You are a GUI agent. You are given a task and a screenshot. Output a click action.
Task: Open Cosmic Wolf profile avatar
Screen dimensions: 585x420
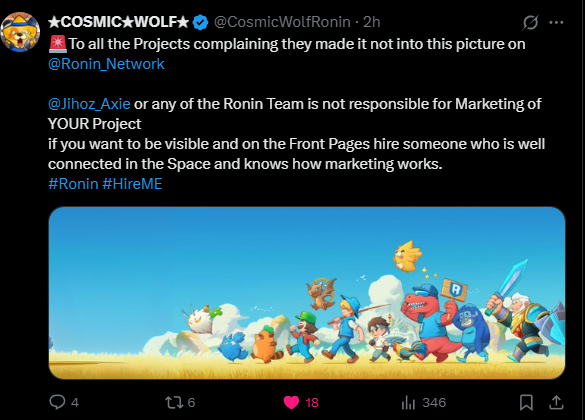click(20, 32)
